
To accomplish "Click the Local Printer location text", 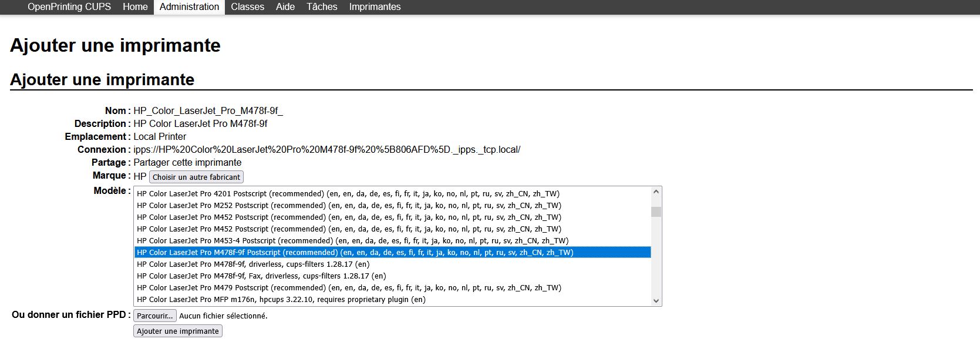I will point(160,136).
